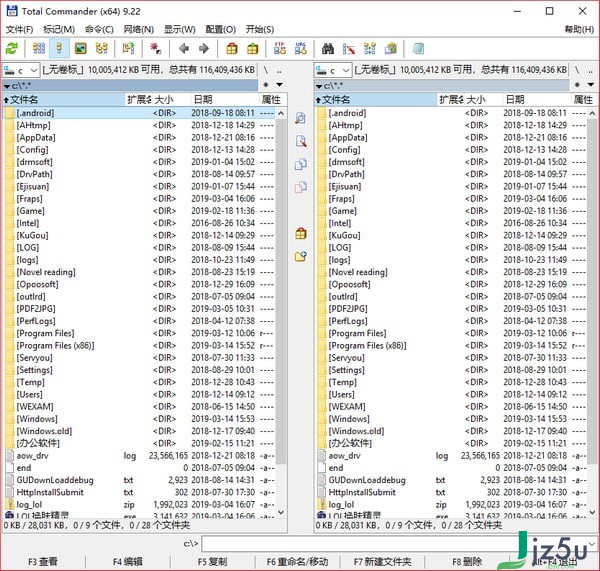This screenshot has height=571, width=600.
Task: Open the new URL connection icon
Action: [301, 49]
